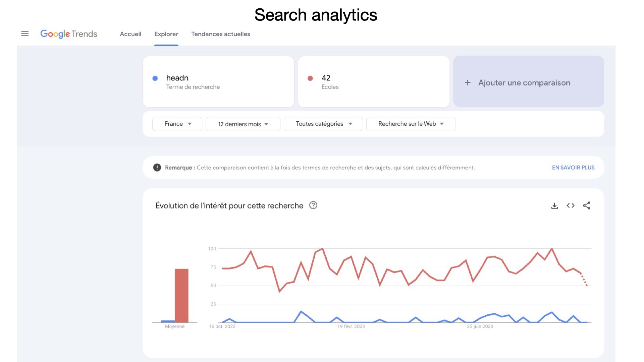Screen dimensions: 644x362
Task: Go to the Accueil tab
Action: click(x=130, y=34)
